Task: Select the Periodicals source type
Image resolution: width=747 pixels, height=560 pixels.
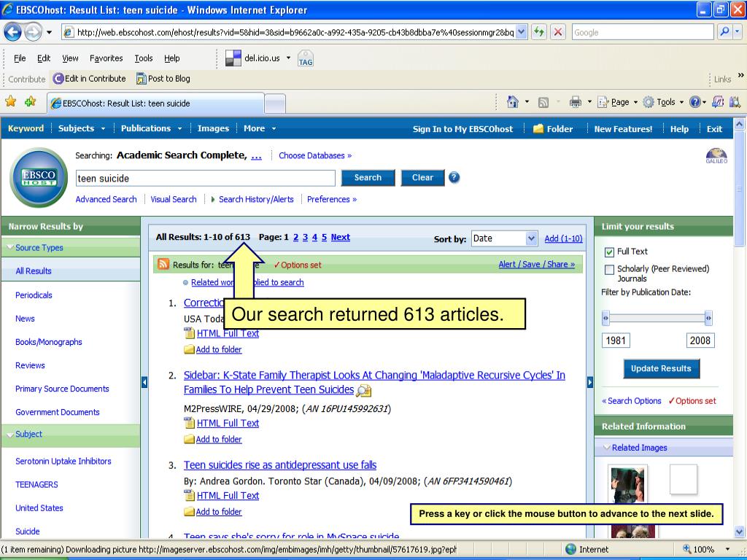Action: coord(34,295)
